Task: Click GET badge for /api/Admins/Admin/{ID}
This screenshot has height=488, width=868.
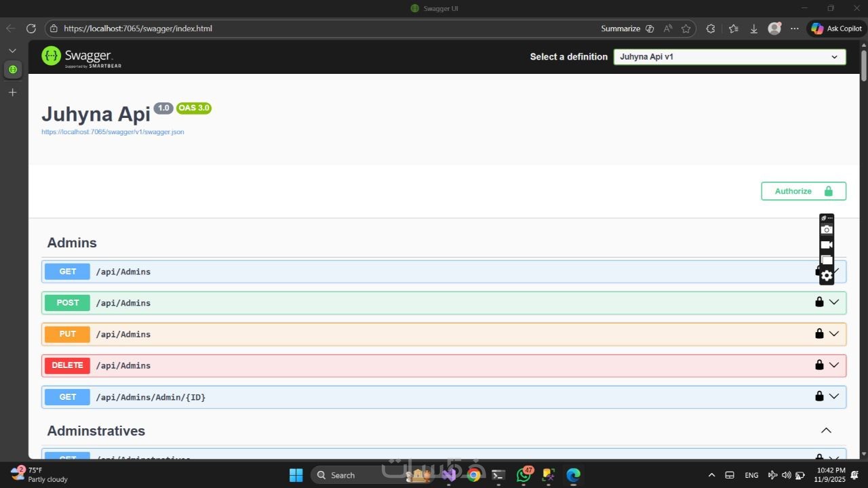Action: click(x=67, y=396)
